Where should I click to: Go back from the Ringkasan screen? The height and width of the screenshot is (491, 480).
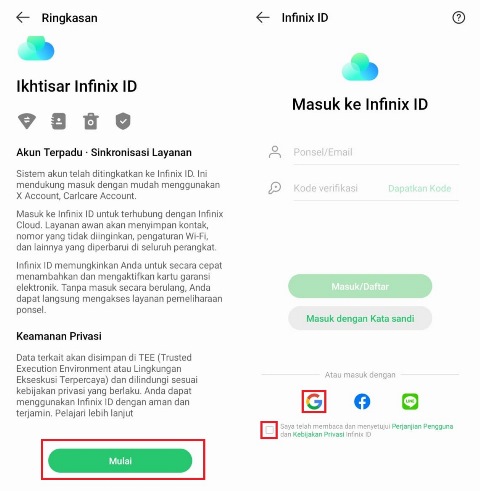coord(23,17)
